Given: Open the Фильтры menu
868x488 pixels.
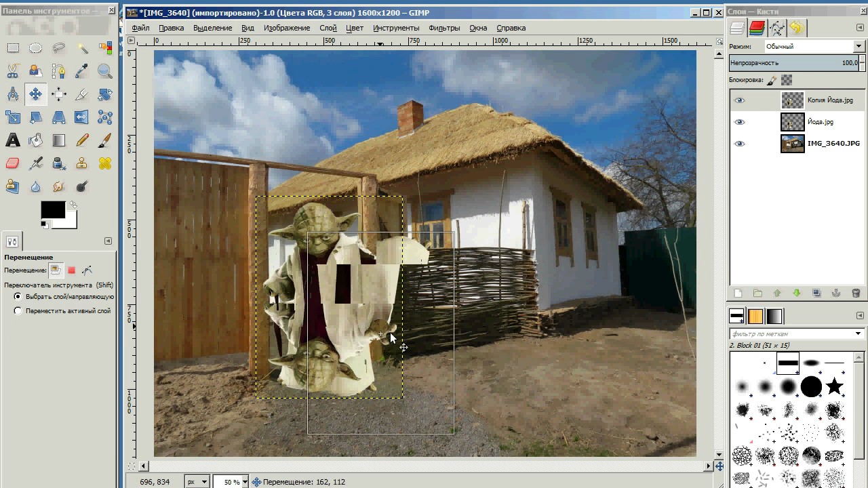Looking at the screenshot, I should (x=444, y=28).
